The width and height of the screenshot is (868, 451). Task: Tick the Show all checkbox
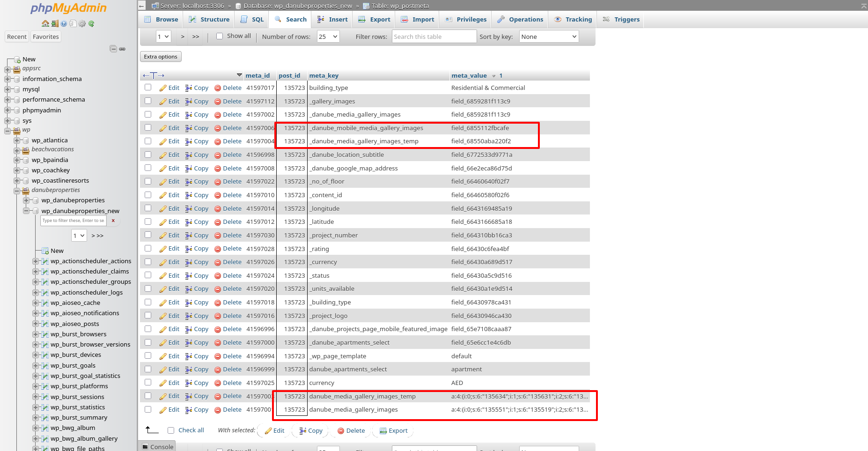pyautogui.click(x=220, y=36)
